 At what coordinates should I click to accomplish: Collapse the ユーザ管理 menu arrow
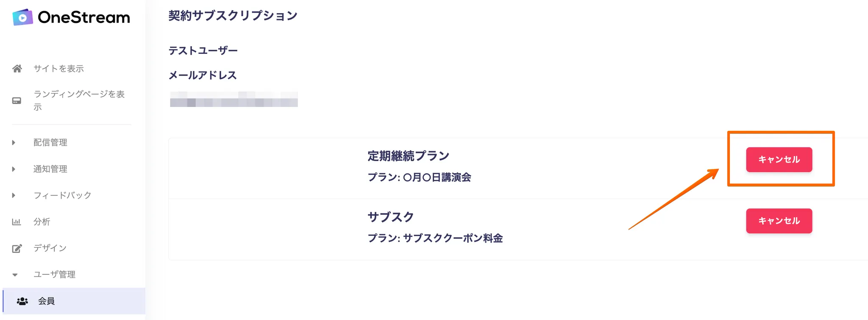[15, 275]
